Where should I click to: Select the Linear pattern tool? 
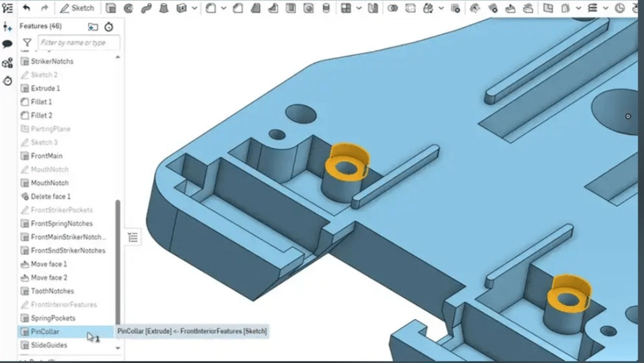[x=346, y=8]
